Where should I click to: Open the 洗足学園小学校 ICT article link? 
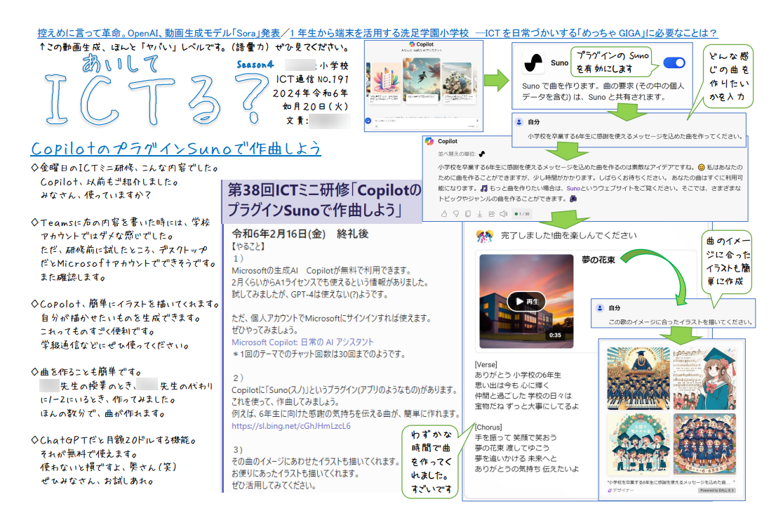503,33
